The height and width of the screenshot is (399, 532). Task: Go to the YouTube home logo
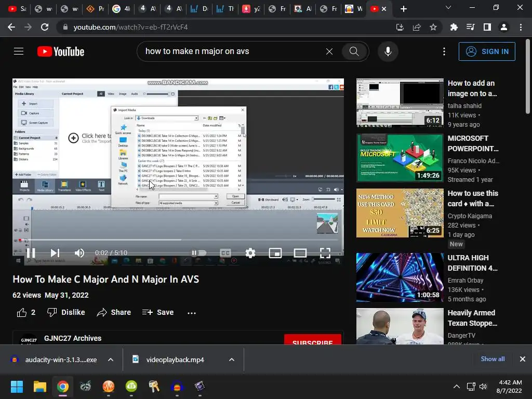[x=61, y=51]
